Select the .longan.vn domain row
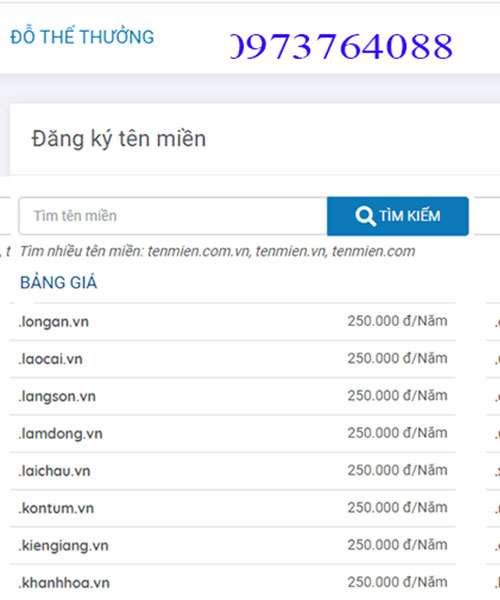The image size is (500, 600). (x=233, y=321)
